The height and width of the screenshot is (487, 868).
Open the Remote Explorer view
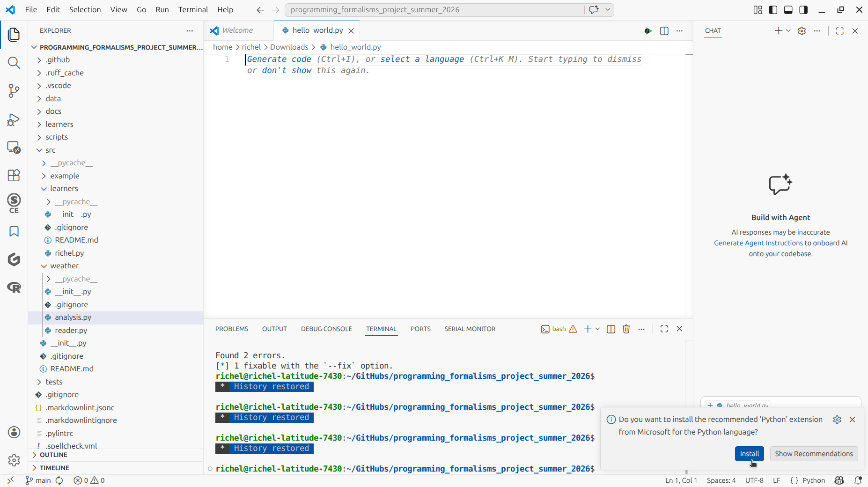(x=14, y=148)
